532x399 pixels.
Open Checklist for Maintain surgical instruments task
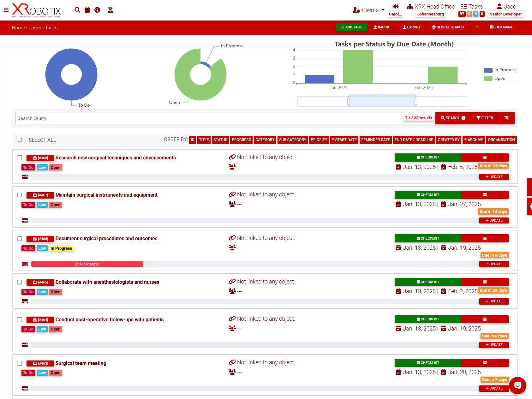pos(428,195)
